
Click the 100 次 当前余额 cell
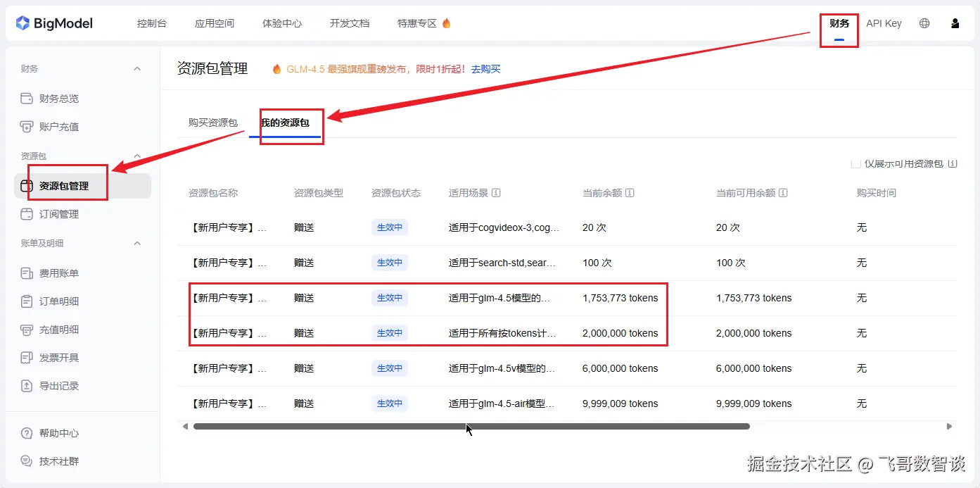pyautogui.click(x=597, y=263)
